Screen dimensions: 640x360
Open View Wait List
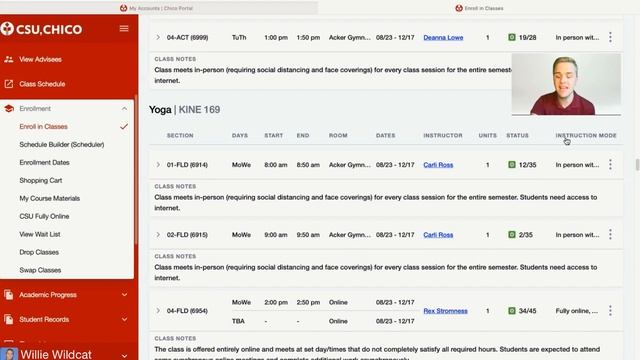tap(40, 234)
